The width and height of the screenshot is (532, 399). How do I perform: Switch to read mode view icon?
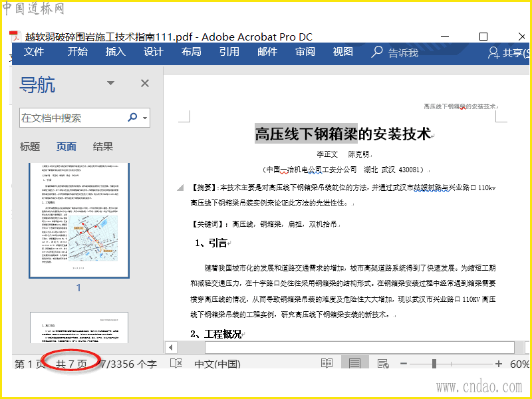pos(327,364)
